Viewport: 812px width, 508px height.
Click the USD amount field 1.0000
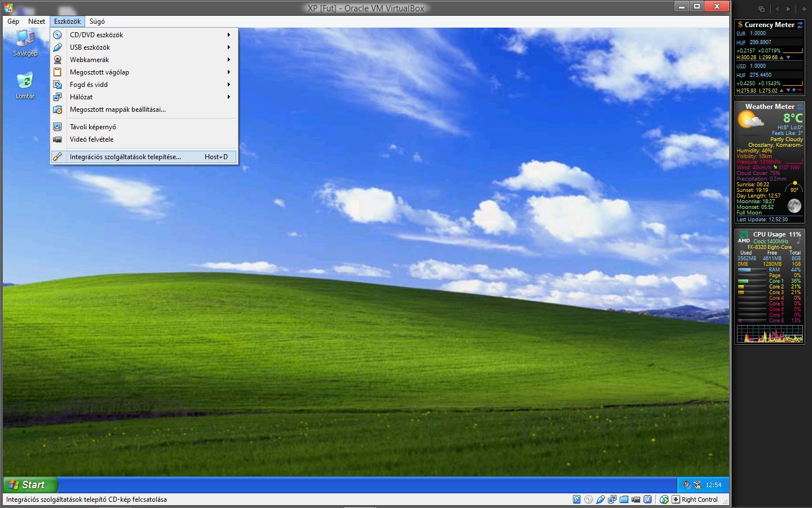[x=776, y=66]
